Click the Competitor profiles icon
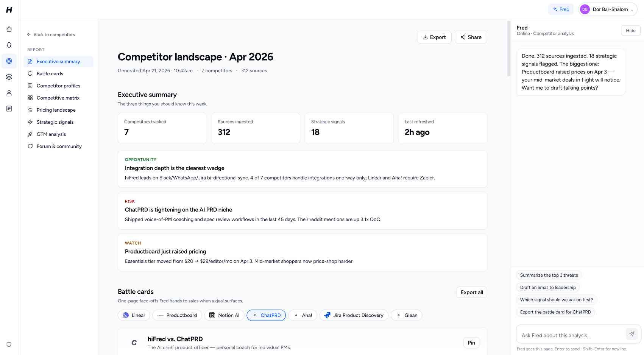Image resolution: width=644 pixels, height=355 pixels. (30, 86)
